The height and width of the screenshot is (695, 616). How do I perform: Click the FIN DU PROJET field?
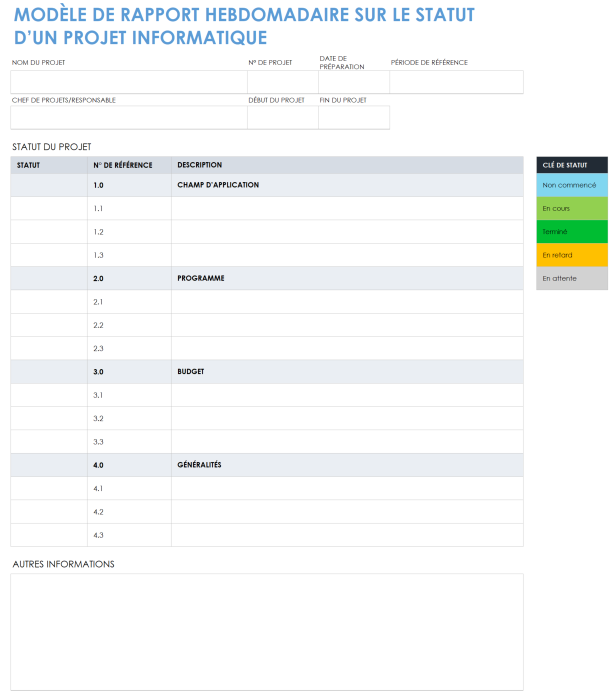353,117
